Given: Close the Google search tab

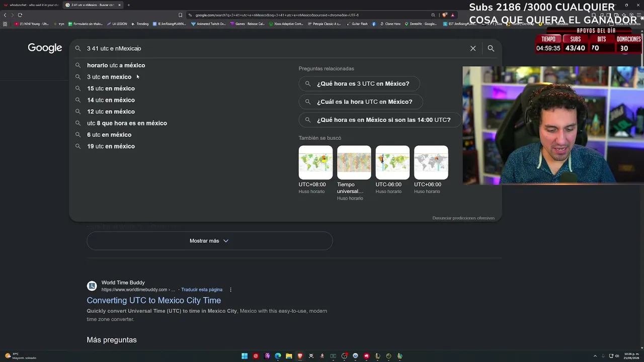Looking at the screenshot, I should click(x=119, y=5).
